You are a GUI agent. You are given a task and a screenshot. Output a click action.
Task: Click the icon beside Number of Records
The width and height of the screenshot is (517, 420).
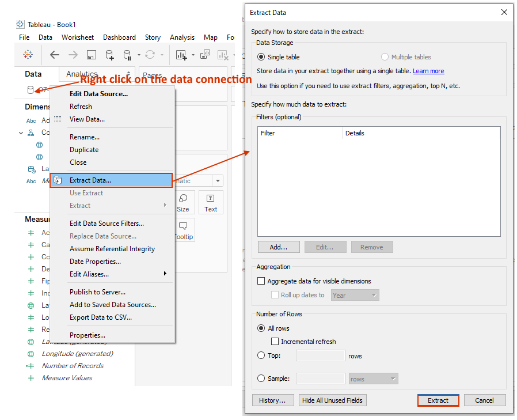point(30,366)
